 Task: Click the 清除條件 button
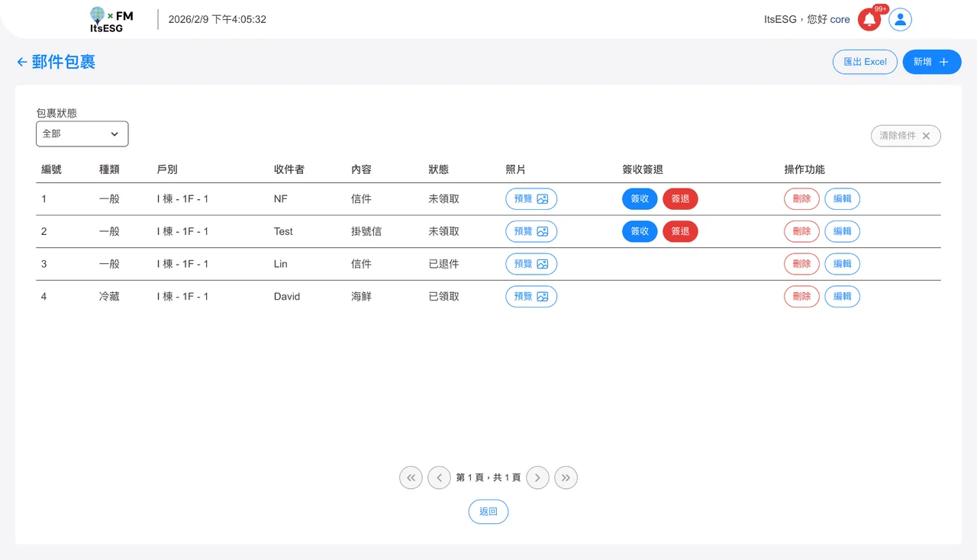tap(906, 136)
